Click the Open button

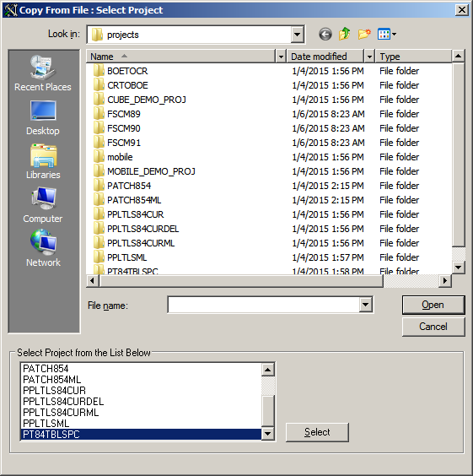click(433, 305)
